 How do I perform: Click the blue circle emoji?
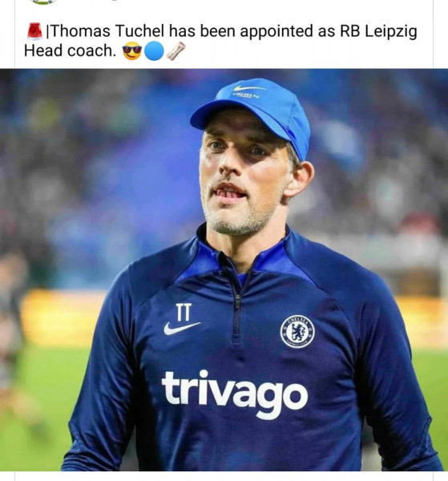[x=154, y=51]
